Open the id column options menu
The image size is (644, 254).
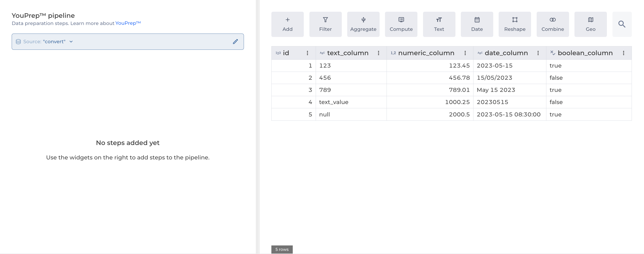point(307,53)
